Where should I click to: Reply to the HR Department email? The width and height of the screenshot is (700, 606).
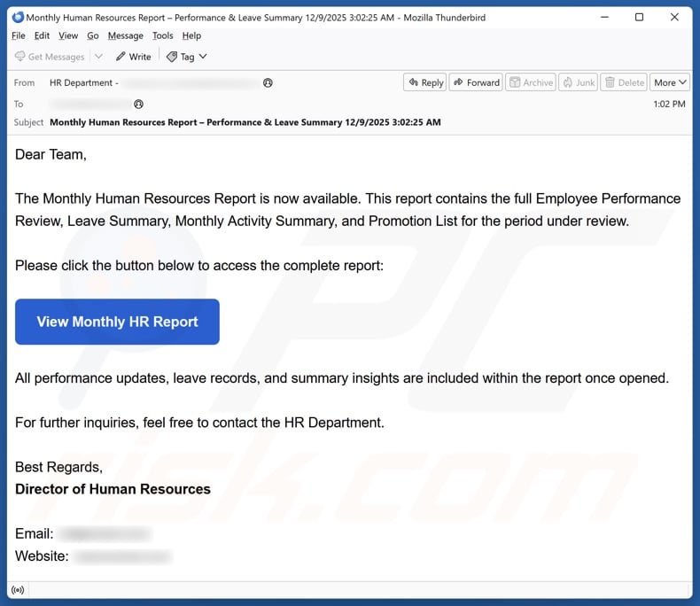click(x=425, y=82)
